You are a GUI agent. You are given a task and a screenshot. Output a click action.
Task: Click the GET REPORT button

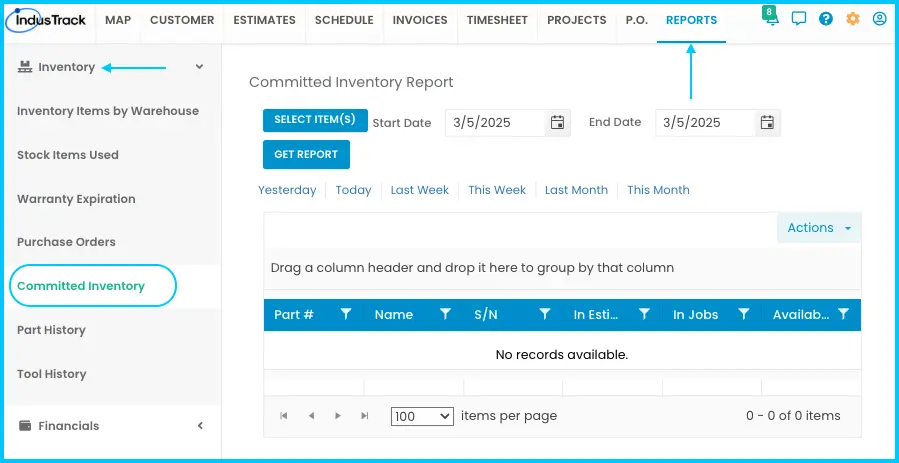(x=306, y=155)
